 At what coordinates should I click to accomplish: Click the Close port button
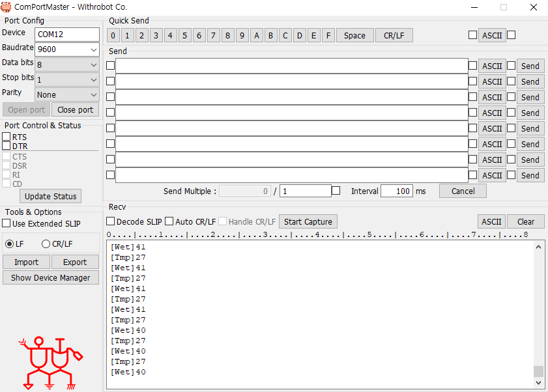click(75, 109)
